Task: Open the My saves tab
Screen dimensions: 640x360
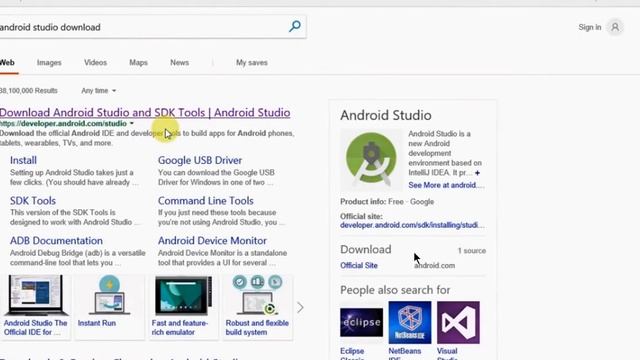Action: click(251, 62)
